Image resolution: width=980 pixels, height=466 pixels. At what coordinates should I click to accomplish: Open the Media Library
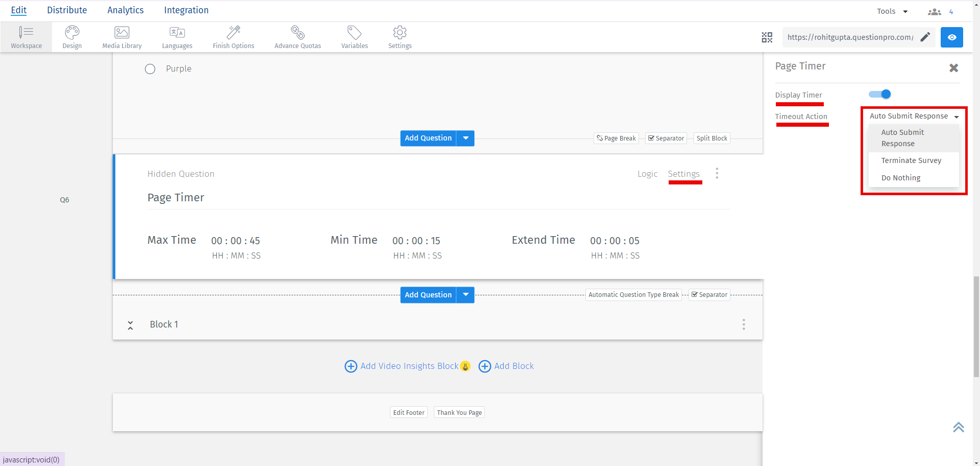121,37
